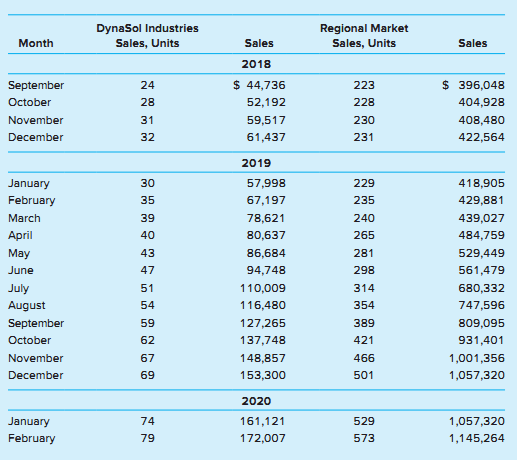Click the 809,095 regional sales value
This screenshot has height=460, width=517.
(x=481, y=323)
